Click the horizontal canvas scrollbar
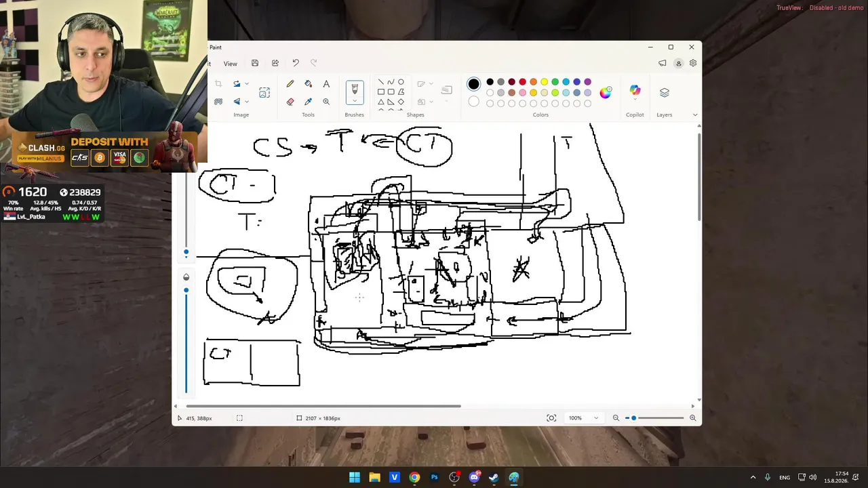868x488 pixels. coord(323,406)
